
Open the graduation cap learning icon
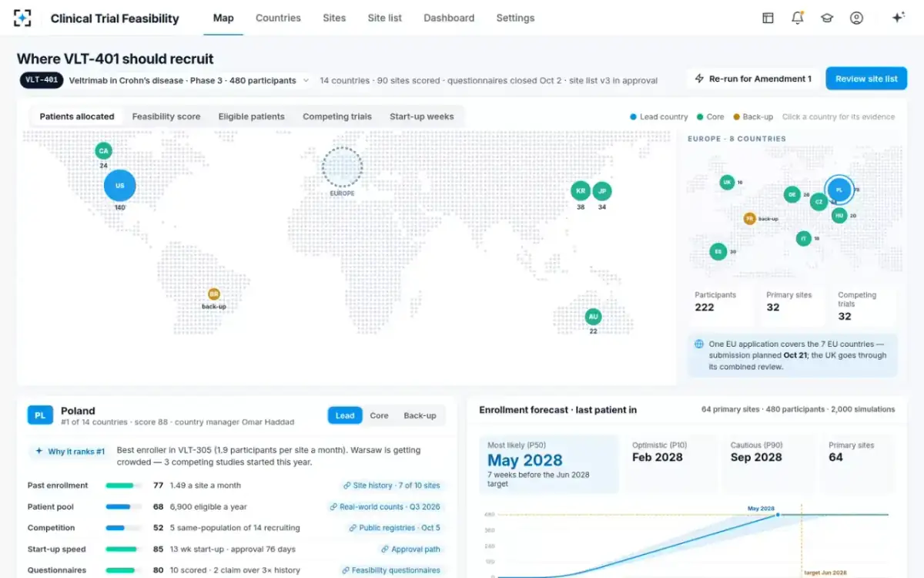click(827, 18)
